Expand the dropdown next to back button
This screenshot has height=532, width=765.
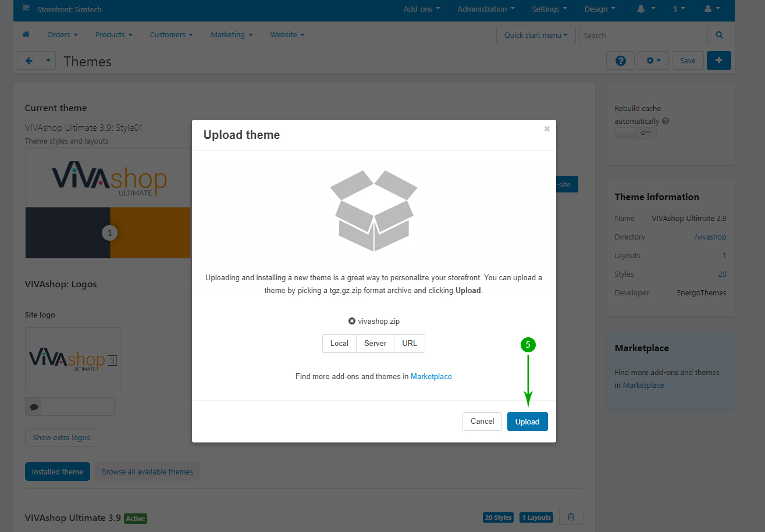(48, 60)
